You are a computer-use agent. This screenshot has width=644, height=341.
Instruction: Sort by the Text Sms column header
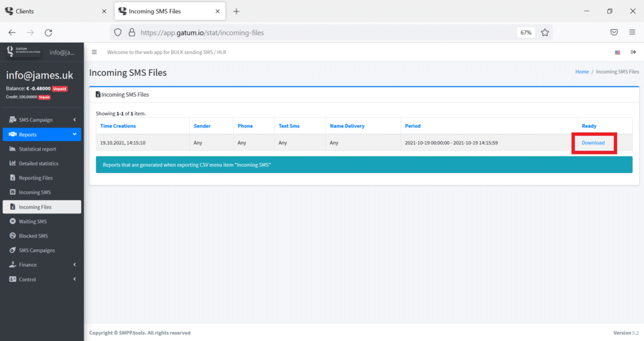[x=289, y=126]
